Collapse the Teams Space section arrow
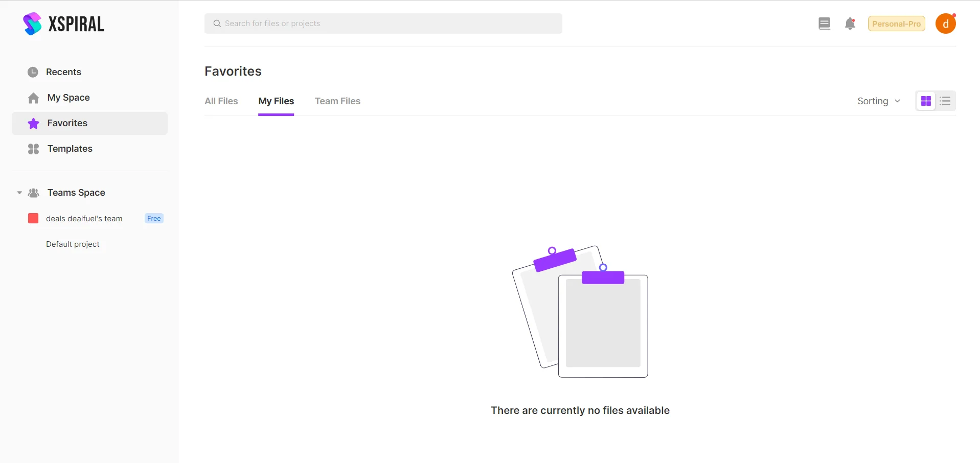The image size is (980, 463). [19, 193]
